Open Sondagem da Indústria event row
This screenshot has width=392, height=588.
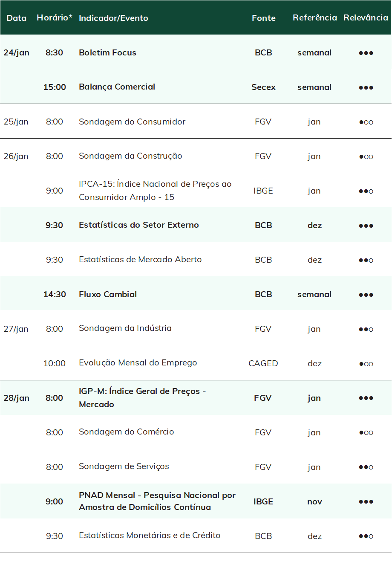point(196,328)
